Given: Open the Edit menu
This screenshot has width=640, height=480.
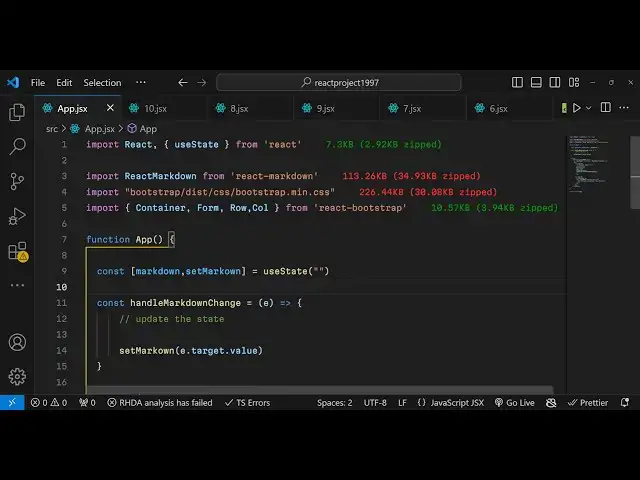Looking at the screenshot, I should (64, 82).
